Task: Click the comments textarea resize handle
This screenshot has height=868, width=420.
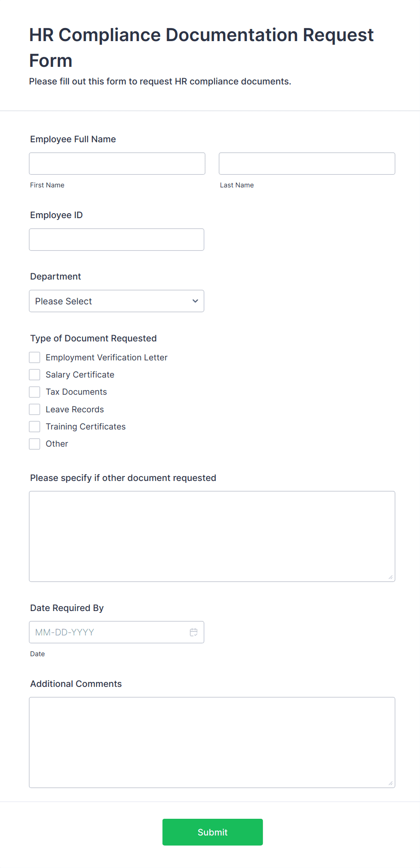Action: click(390, 782)
